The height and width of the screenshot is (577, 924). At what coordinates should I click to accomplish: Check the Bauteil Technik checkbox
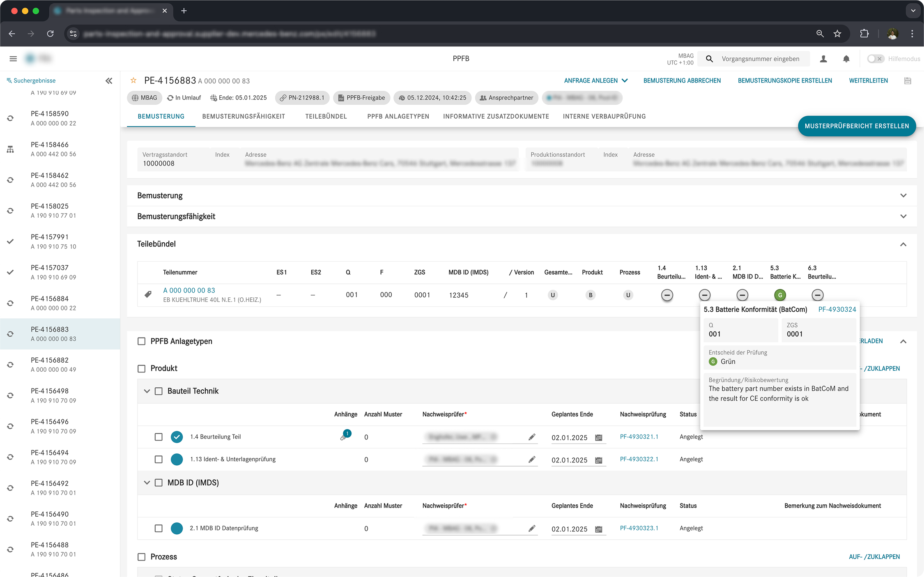159,391
